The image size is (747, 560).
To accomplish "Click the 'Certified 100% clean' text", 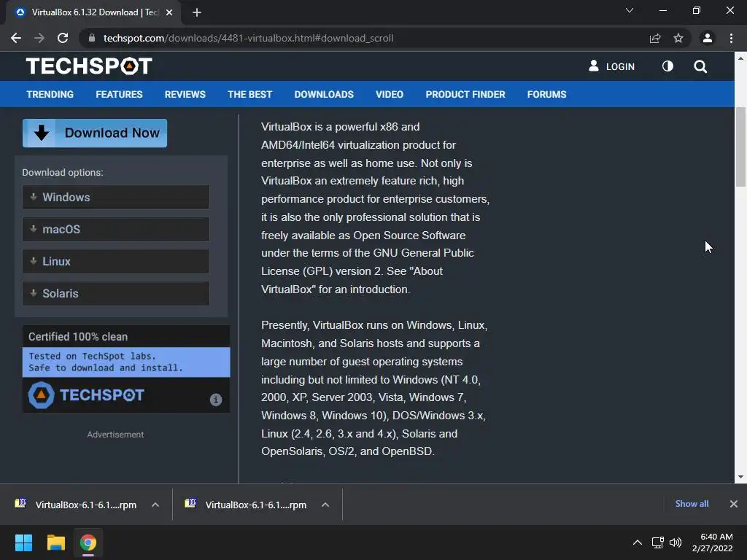I will 78,337.
